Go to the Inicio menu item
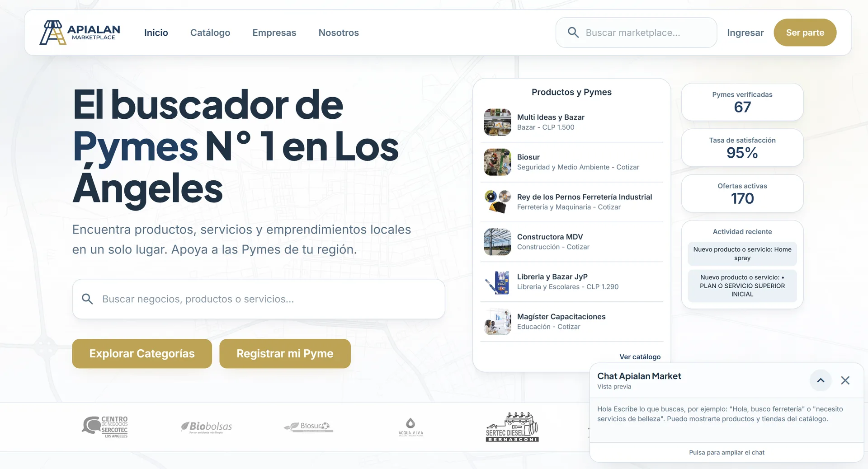 (x=156, y=33)
